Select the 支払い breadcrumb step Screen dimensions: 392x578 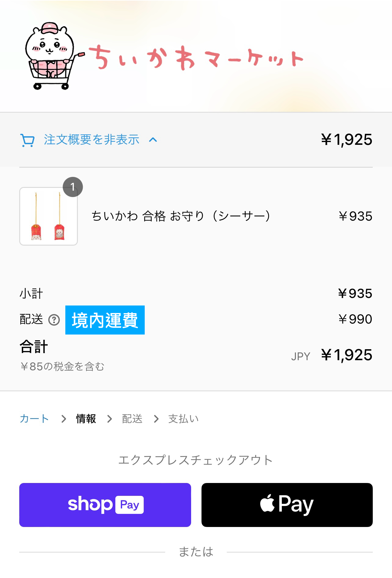[183, 419]
